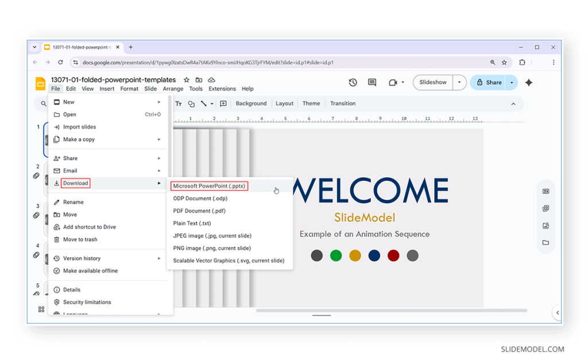
Task: Open version history via the clock icon
Action: (x=353, y=82)
